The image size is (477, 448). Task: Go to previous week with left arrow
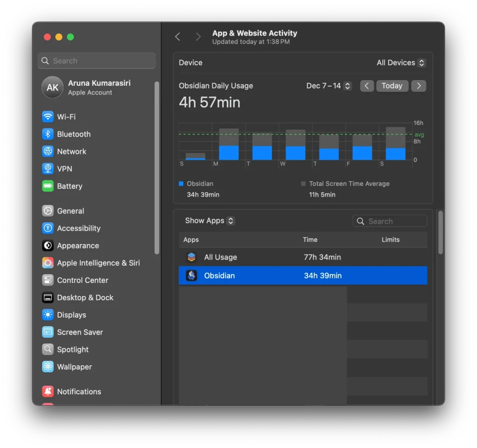pyautogui.click(x=367, y=86)
